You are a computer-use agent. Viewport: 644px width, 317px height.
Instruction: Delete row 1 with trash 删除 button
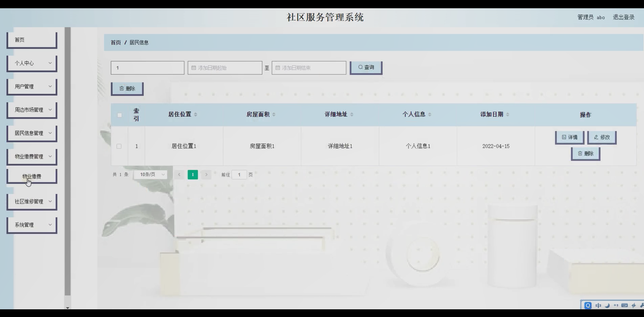tap(585, 154)
